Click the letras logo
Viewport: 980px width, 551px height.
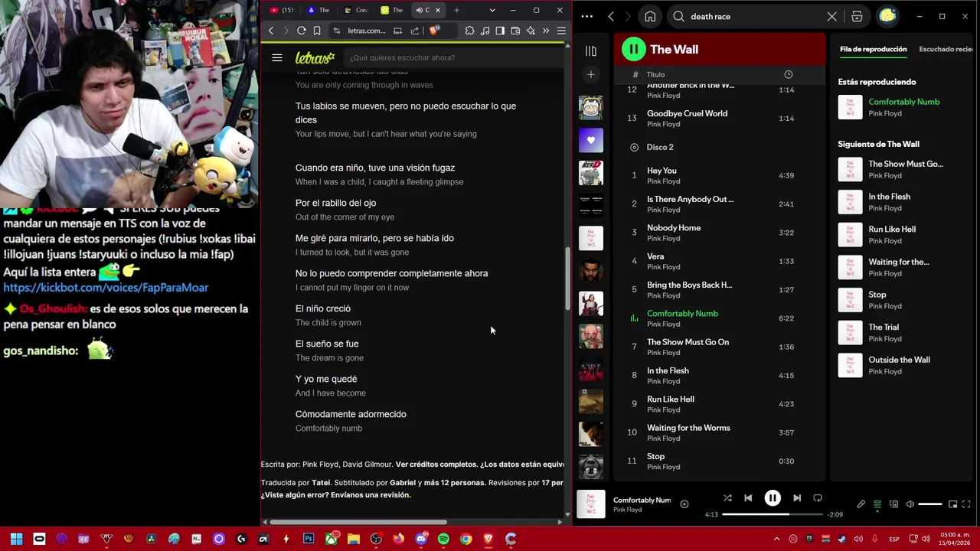pyautogui.click(x=315, y=57)
